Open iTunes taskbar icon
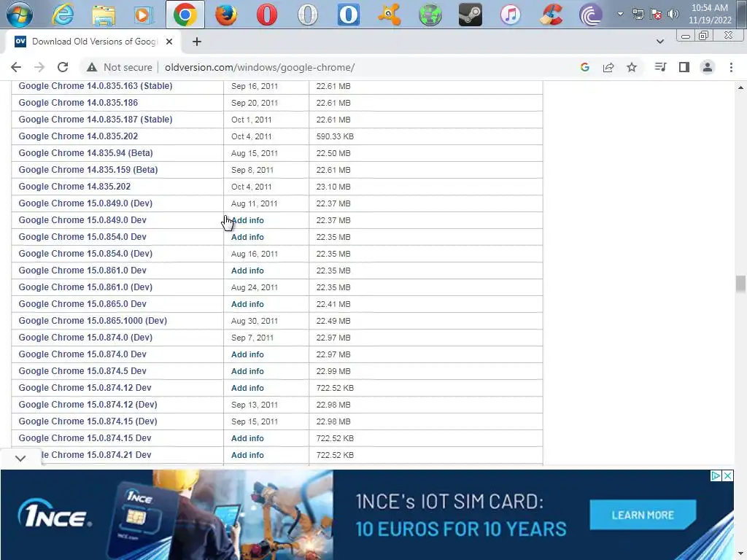This screenshot has width=747, height=560. pyautogui.click(x=511, y=15)
